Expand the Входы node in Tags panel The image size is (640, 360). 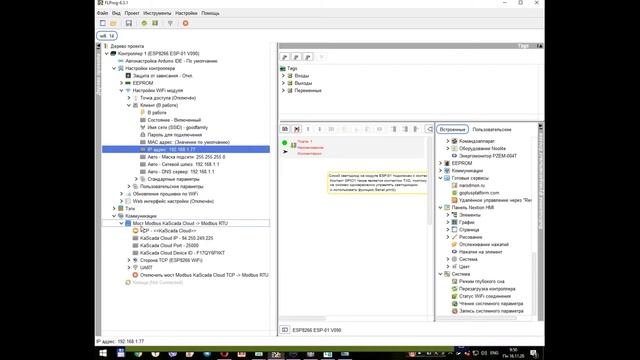pos(283,76)
